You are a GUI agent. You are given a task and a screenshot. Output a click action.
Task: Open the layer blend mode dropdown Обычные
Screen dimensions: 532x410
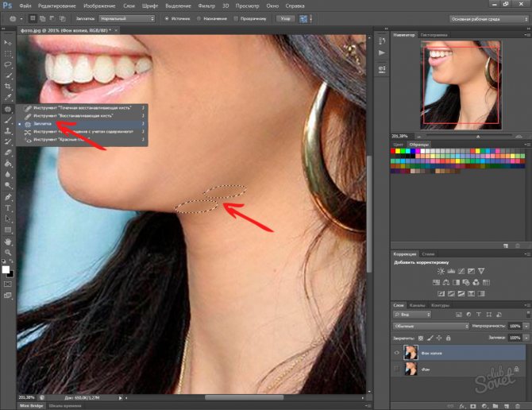pyautogui.click(x=433, y=326)
